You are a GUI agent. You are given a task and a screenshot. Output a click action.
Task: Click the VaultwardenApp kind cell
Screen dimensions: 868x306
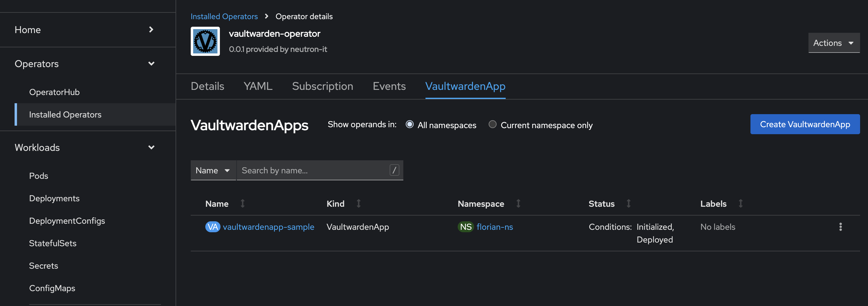(x=357, y=227)
